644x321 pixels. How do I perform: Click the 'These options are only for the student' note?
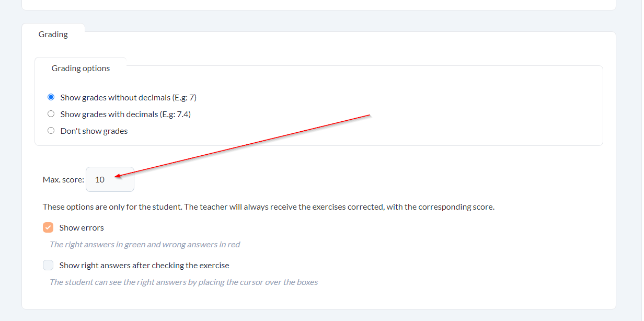(268, 207)
